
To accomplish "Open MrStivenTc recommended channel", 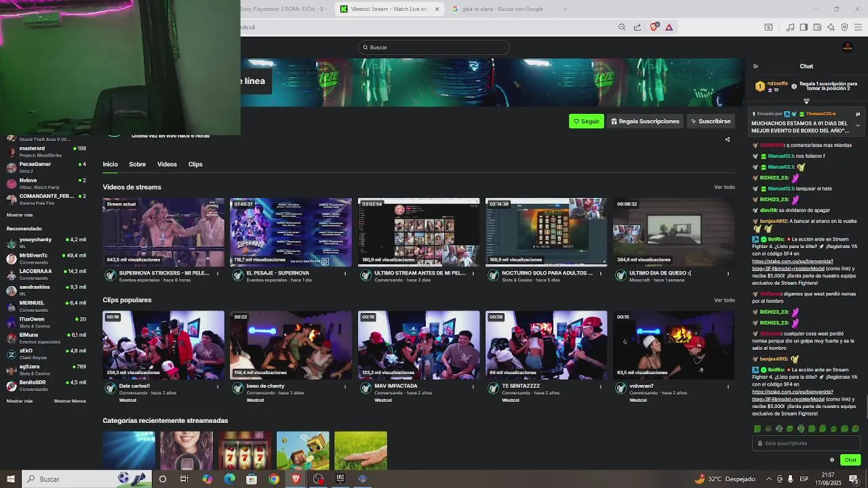I will point(46,258).
